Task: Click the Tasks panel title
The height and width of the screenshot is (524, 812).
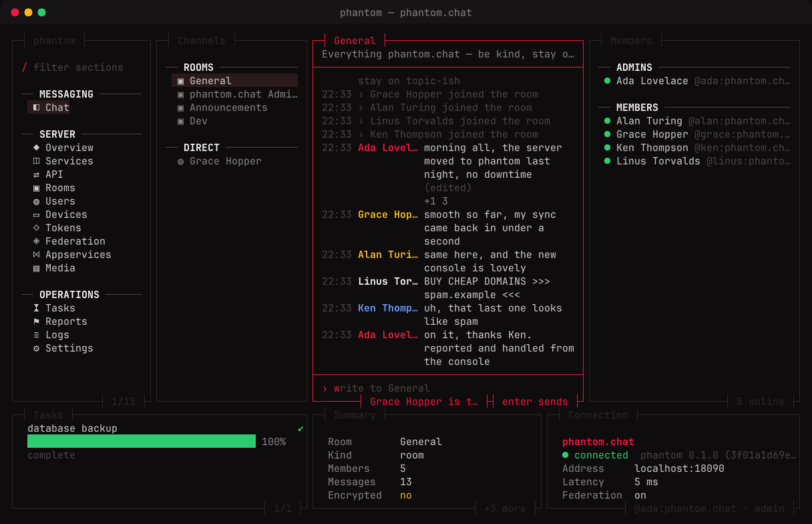Action: (x=48, y=415)
